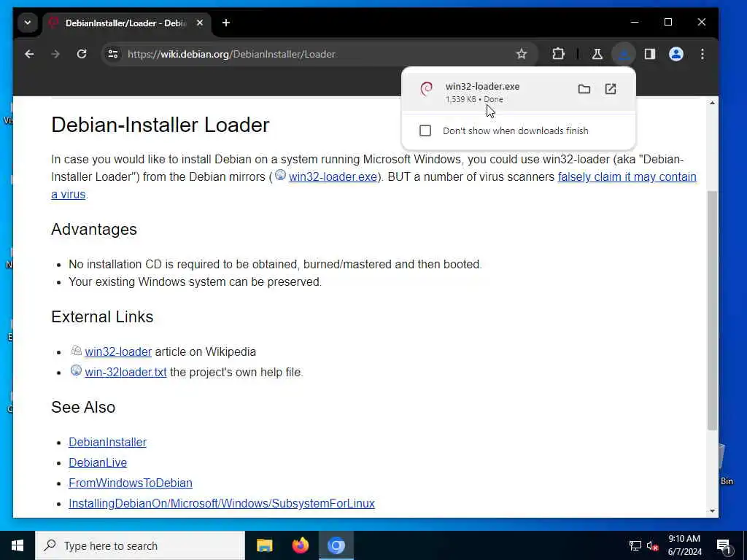Open the side panel
This screenshot has height=560, width=747.
pos(650,54)
